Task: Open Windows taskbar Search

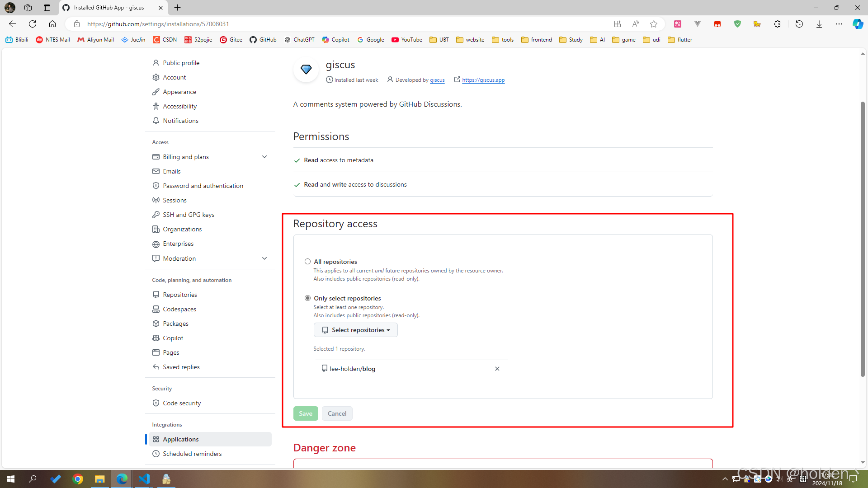Action: click(33, 479)
